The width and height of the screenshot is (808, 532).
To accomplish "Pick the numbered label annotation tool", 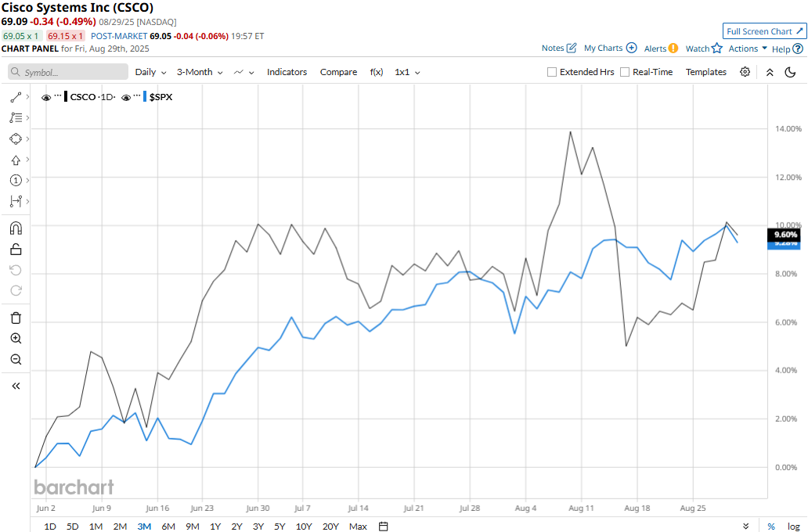I will click(x=16, y=180).
